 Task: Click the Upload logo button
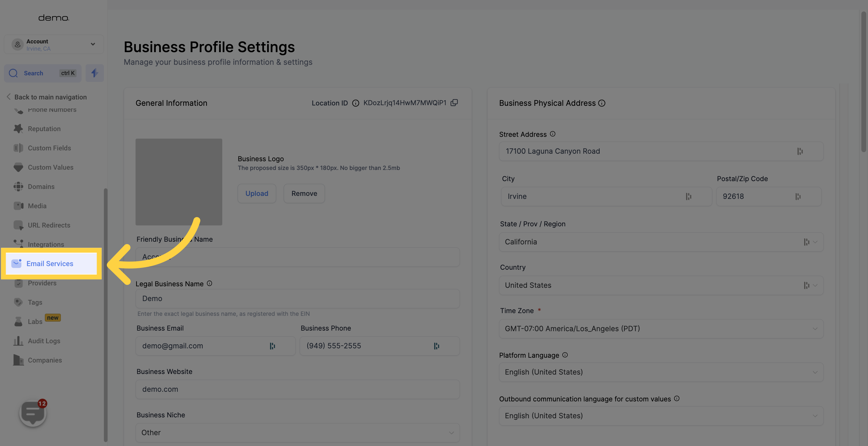pos(257,193)
